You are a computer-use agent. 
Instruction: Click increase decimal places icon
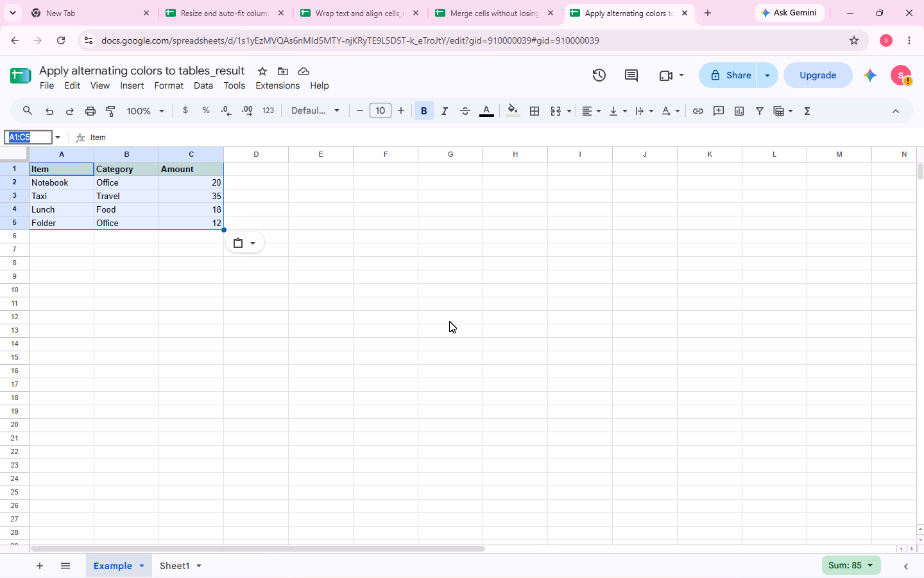click(x=247, y=111)
